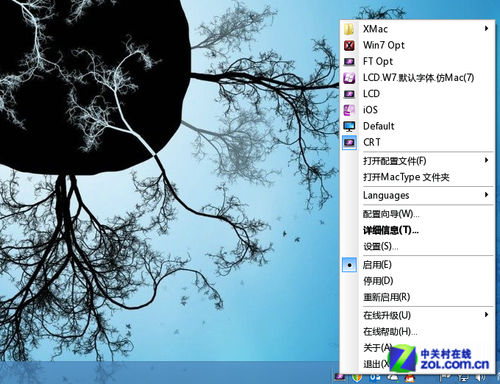Image resolution: width=500 pixels, height=384 pixels.
Task: Click the MacType tray icon in taskbar
Action: point(340,377)
